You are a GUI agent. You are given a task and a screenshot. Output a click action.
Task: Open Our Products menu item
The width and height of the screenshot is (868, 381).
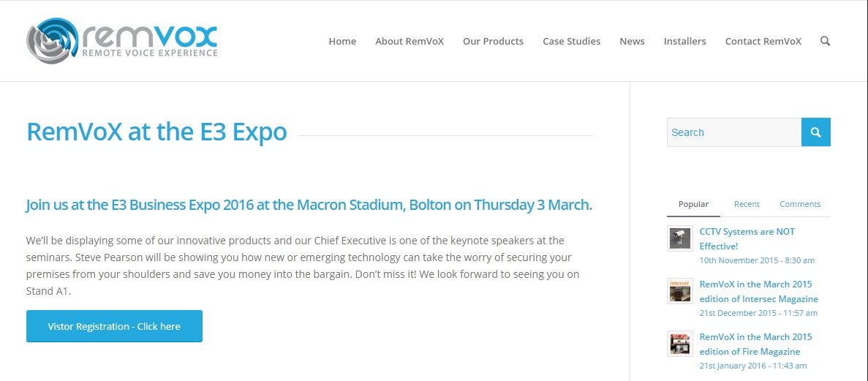click(493, 41)
